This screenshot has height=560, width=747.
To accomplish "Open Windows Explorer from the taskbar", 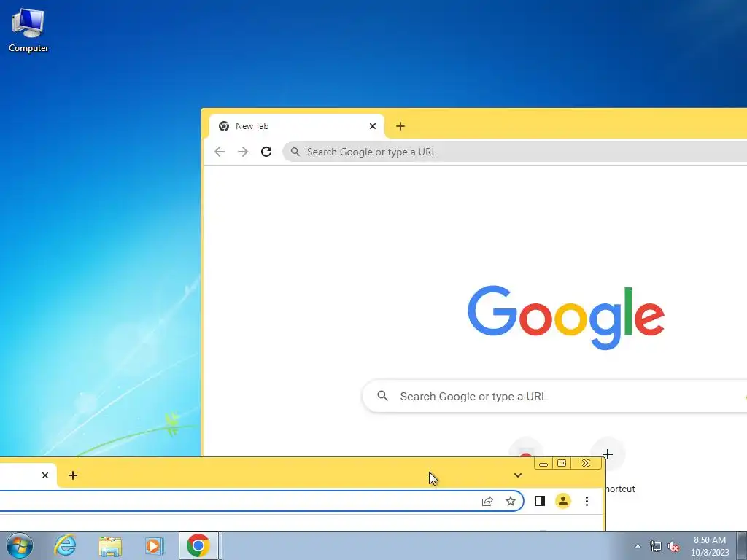I will (110, 545).
